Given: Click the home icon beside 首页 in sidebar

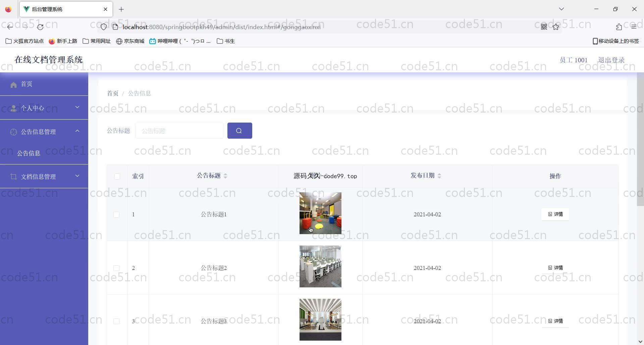Looking at the screenshot, I should tap(13, 84).
